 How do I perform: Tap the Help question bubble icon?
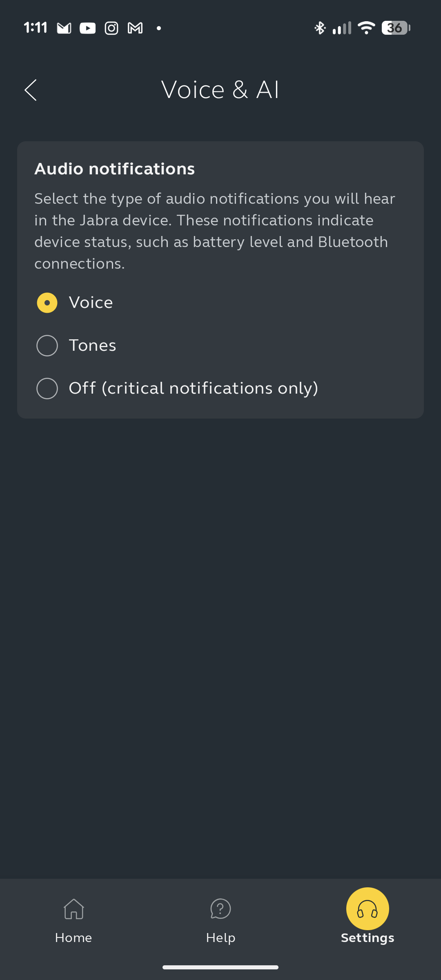click(x=220, y=909)
